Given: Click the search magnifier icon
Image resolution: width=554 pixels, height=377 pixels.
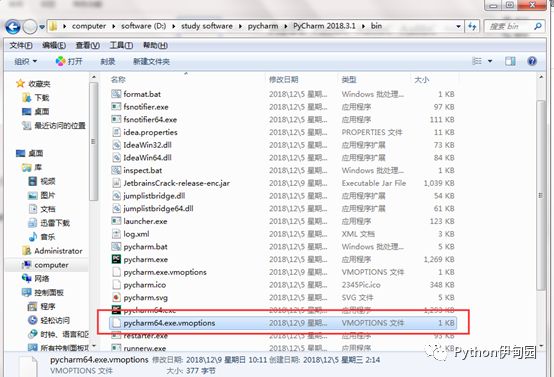Looking at the screenshot, I should 538,26.
